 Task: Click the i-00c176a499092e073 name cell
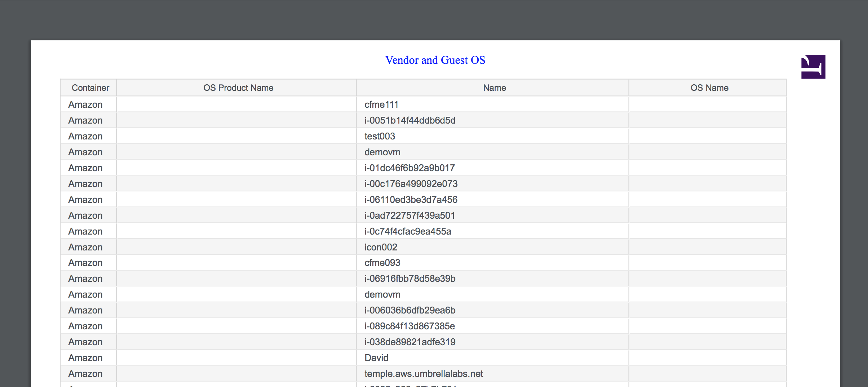click(493, 184)
